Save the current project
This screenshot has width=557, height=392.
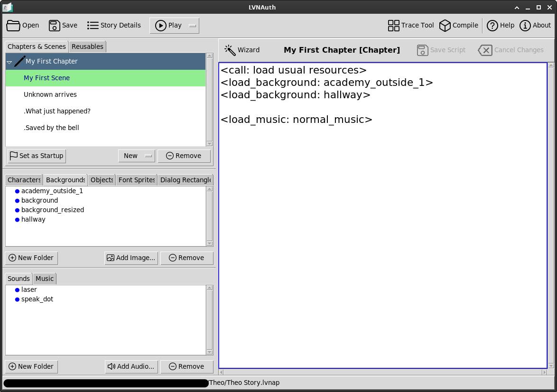click(x=63, y=25)
